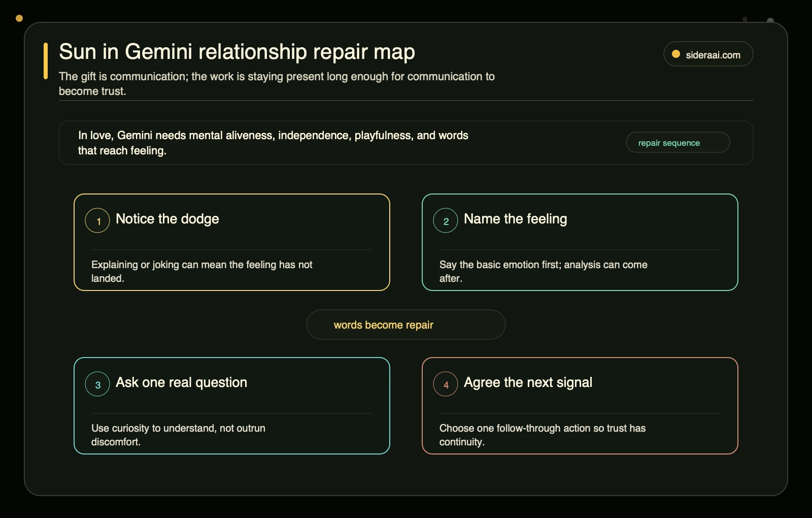Click text Choose one follow-through action
812x518 pixels.
click(542, 435)
